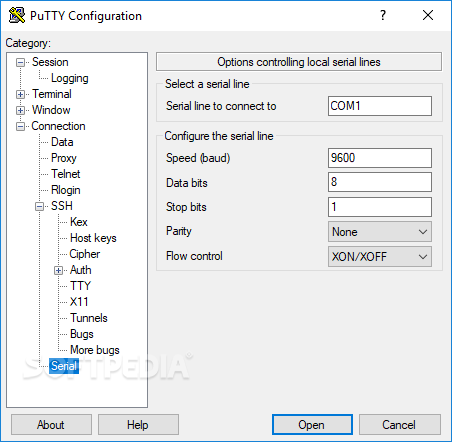Click the 'Options controlling local serial lines' header
Screen dimensions: 452x442
299,62
